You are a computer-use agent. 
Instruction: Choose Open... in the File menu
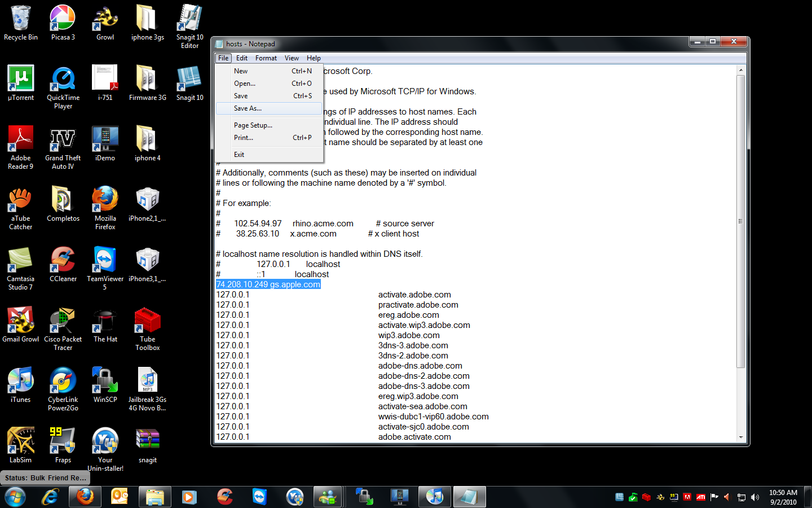pyautogui.click(x=269, y=84)
